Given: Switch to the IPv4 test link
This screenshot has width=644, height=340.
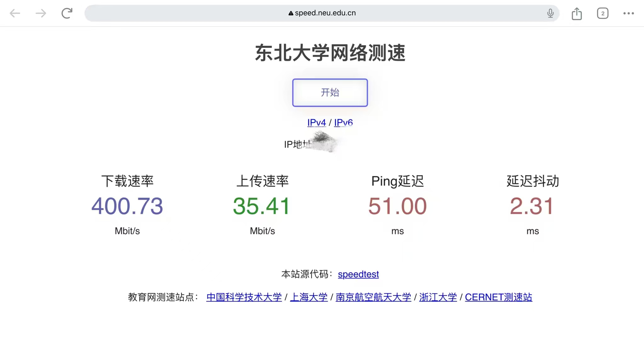Looking at the screenshot, I should point(316,122).
